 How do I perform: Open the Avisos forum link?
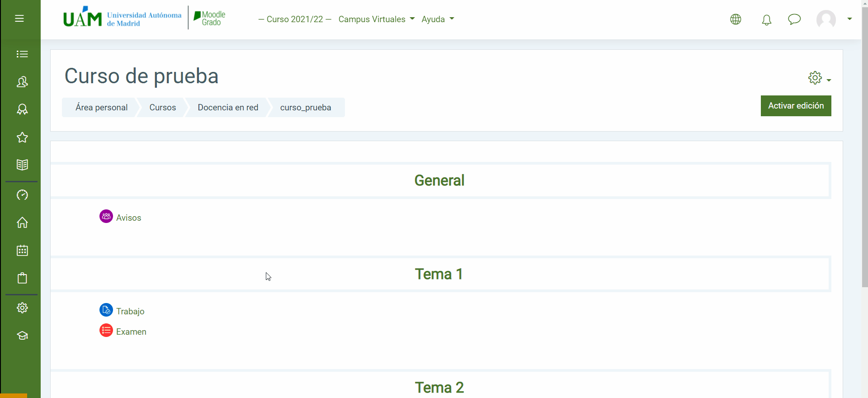click(x=128, y=218)
